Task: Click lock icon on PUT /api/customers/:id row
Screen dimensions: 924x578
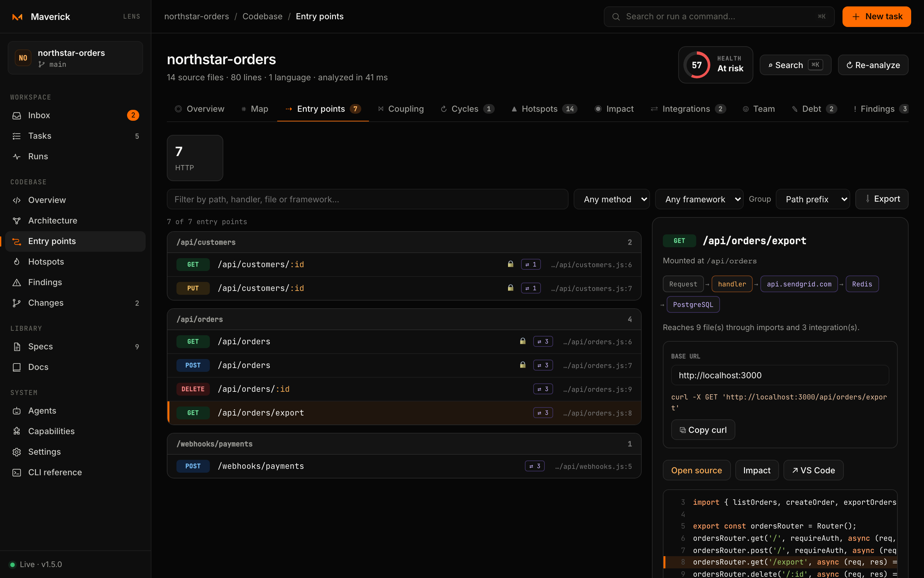Action: [510, 288]
